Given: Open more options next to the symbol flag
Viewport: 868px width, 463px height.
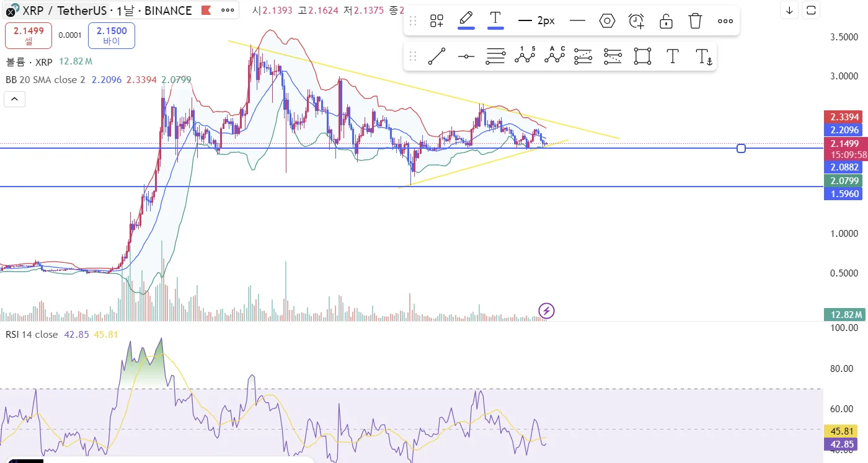Looking at the screenshot, I should [228, 11].
